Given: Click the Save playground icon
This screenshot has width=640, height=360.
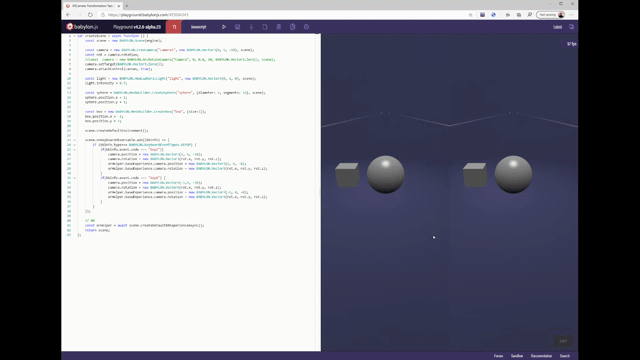Looking at the screenshot, I should point(238,27).
